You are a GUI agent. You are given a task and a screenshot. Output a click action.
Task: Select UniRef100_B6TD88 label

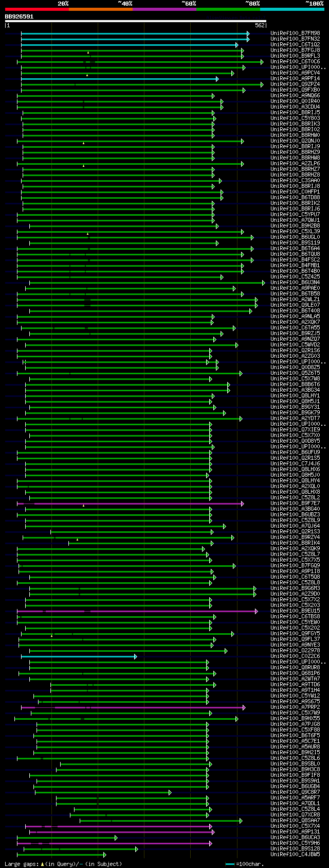[x=295, y=198]
